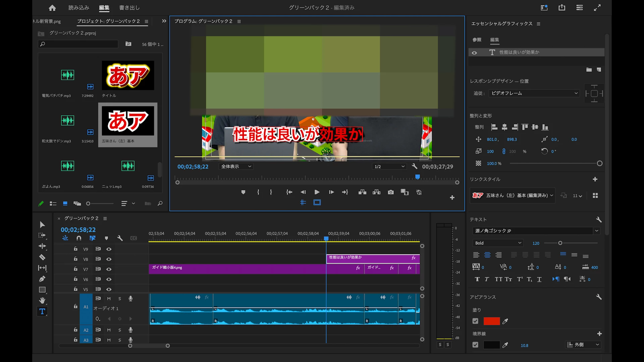Viewport: 644px width, 362px height.
Task: Open the 源ノ角ゴシック JP font dropdown
Action: click(x=597, y=231)
